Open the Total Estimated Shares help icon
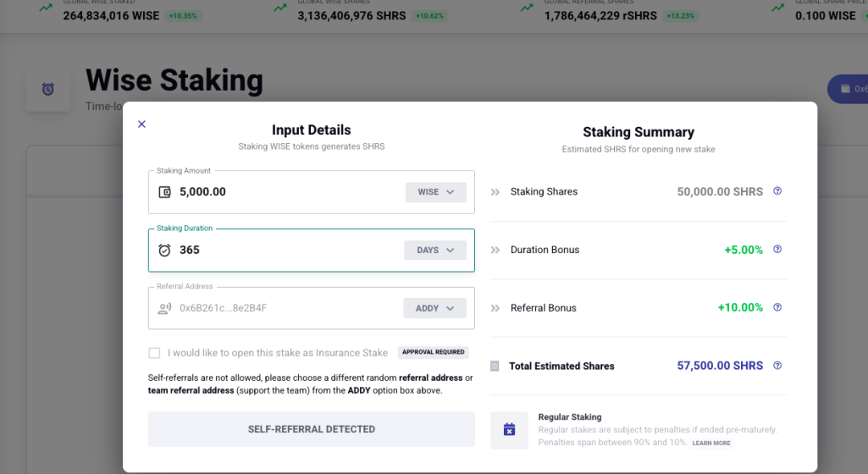 click(777, 365)
